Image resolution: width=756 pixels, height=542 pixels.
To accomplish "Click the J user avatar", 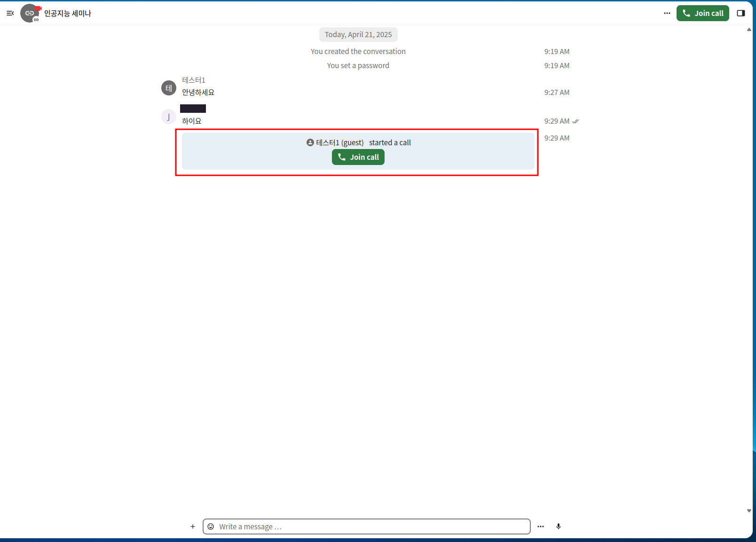I will click(x=169, y=117).
